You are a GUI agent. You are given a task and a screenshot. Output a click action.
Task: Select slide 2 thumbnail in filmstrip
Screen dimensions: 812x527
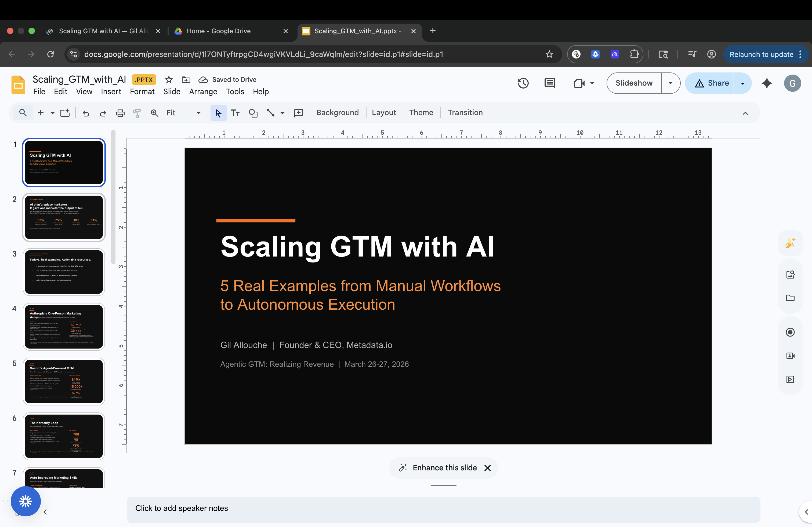coord(64,217)
